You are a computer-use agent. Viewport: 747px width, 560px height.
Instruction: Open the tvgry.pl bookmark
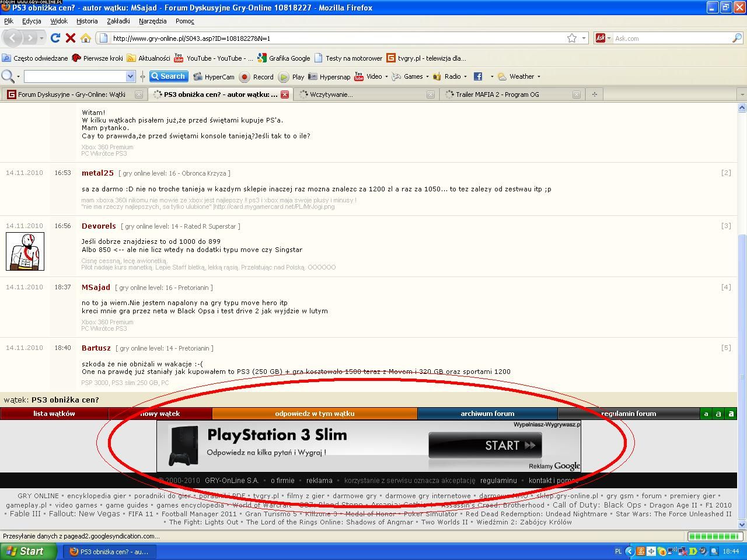coord(425,58)
